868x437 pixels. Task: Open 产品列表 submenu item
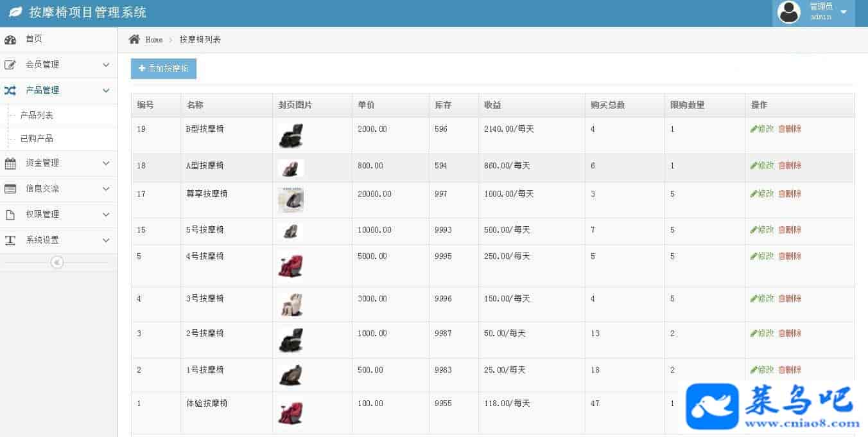click(x=37, y=116)
